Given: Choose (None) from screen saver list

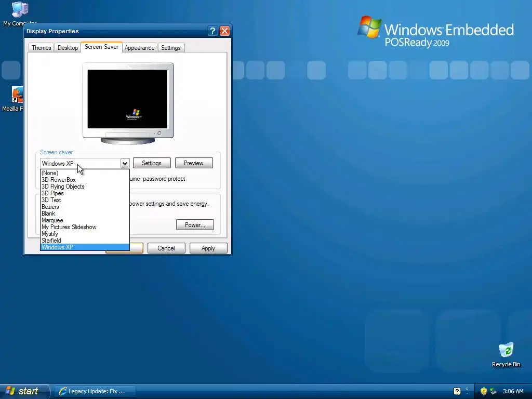Looking at the screenshot, I should 85,173.
